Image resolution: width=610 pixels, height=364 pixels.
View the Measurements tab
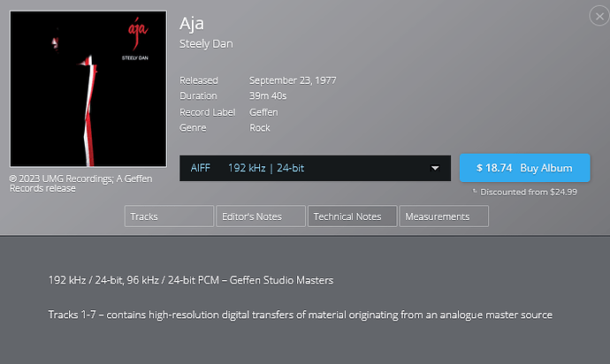pyautogui.click(x=444, y=216)
